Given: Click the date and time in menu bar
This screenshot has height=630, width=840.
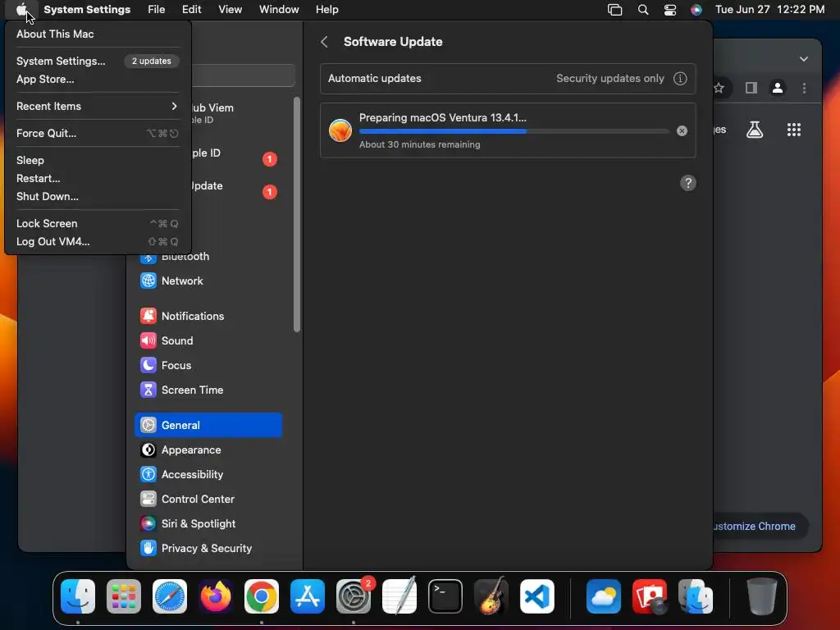Looking at the screenshot, I should coord(769,10).
